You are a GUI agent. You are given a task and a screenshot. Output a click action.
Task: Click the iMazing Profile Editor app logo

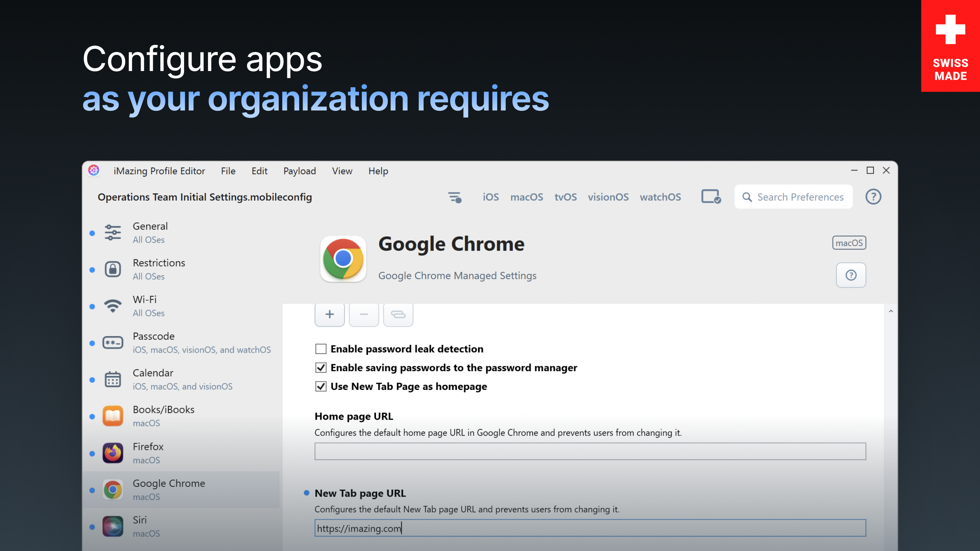(94, 170)
